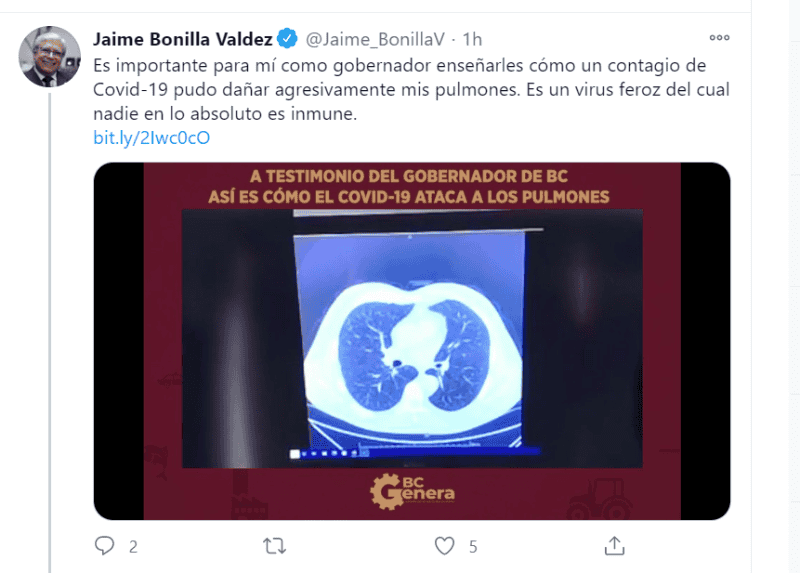Open Jaime Bonilla Valdez's profile avatar

(49, 57)
